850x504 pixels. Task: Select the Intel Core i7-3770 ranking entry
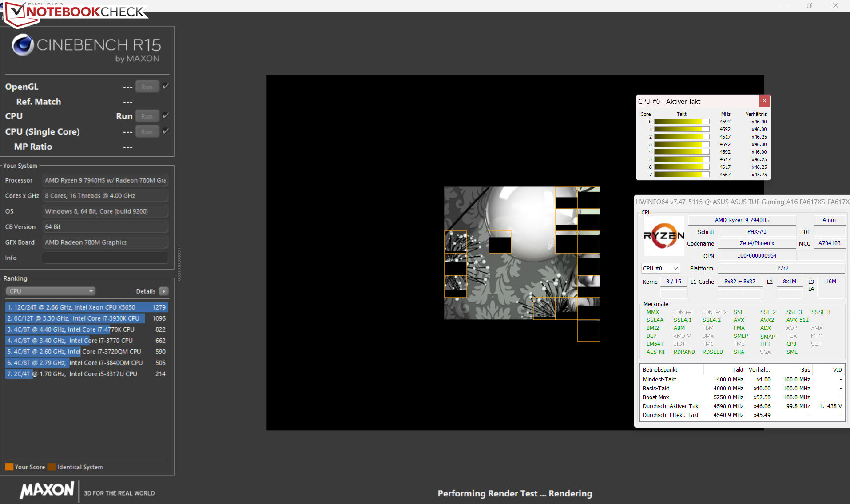tap(87, 341)
